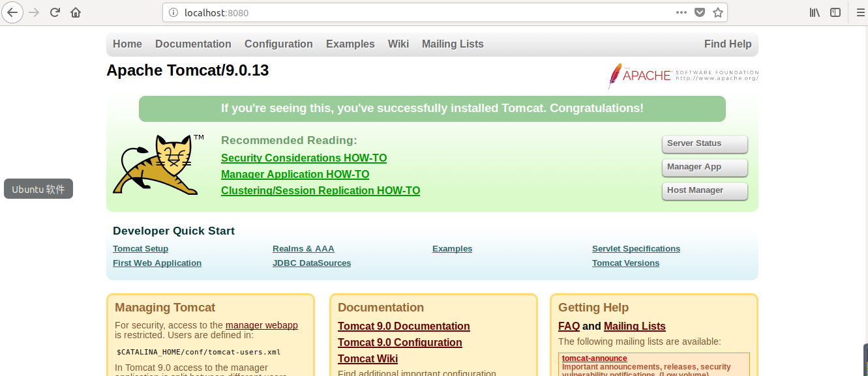Open Manager Application HOW-TO link
This screenshot has width=868, height=376.
[x=295, y=175]
